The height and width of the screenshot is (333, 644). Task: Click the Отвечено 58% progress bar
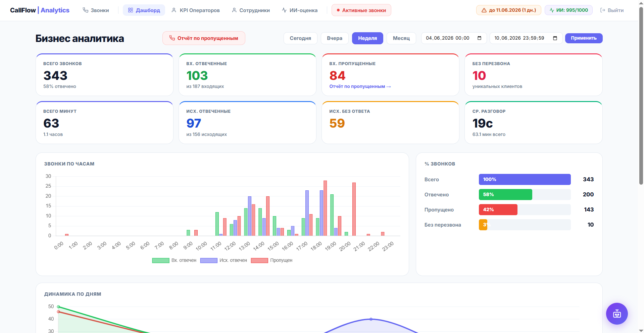click(x=525, y=194)
